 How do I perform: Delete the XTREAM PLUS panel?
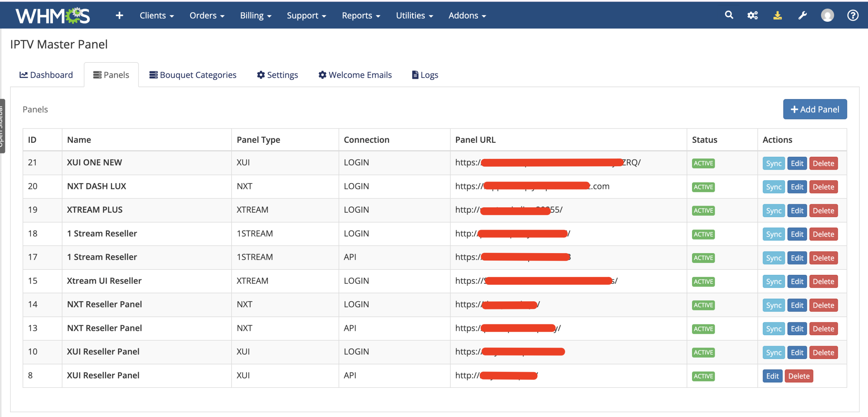(823, 211)
